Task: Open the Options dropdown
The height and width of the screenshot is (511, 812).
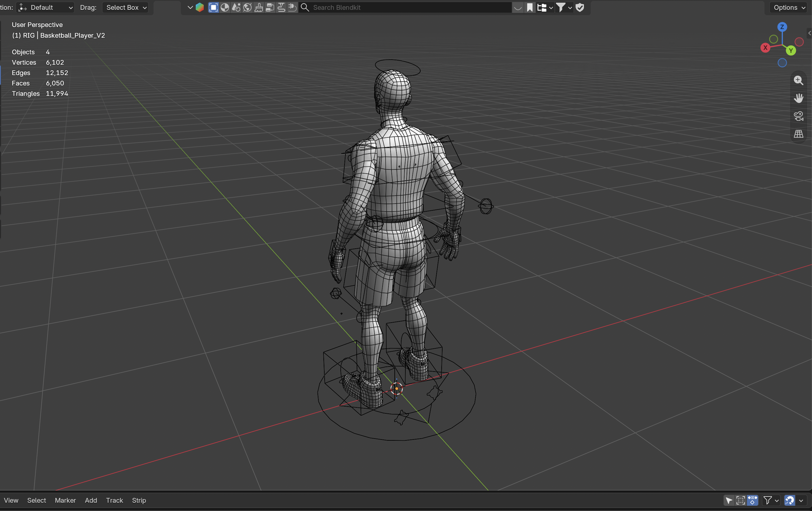Action: pyautogui.click(x=789, y=7)
